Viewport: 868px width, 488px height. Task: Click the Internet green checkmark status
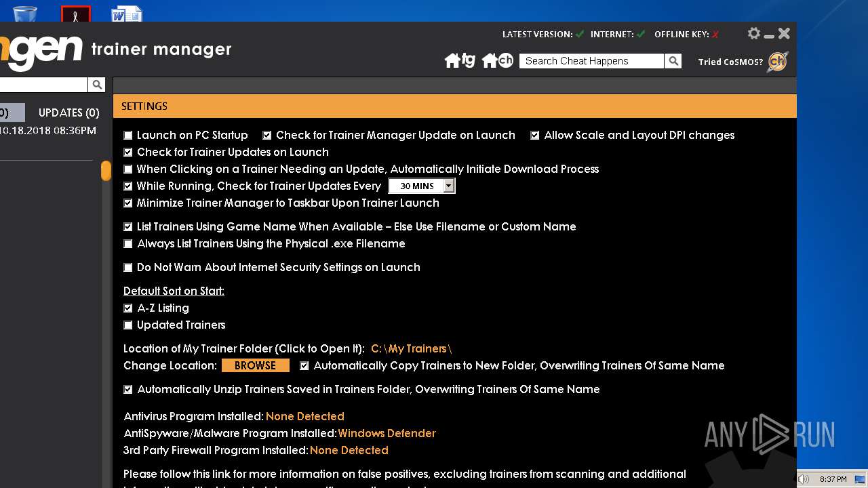point(640,34)
